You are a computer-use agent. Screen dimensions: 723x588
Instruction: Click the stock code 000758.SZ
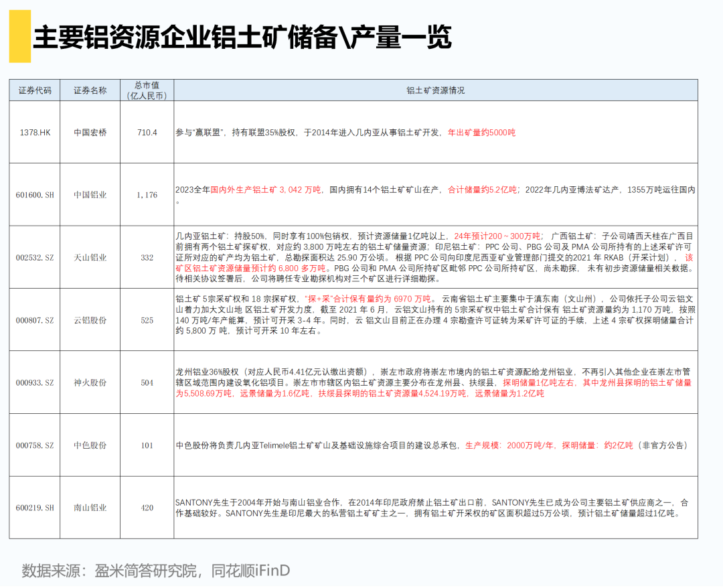coord(35,445)
